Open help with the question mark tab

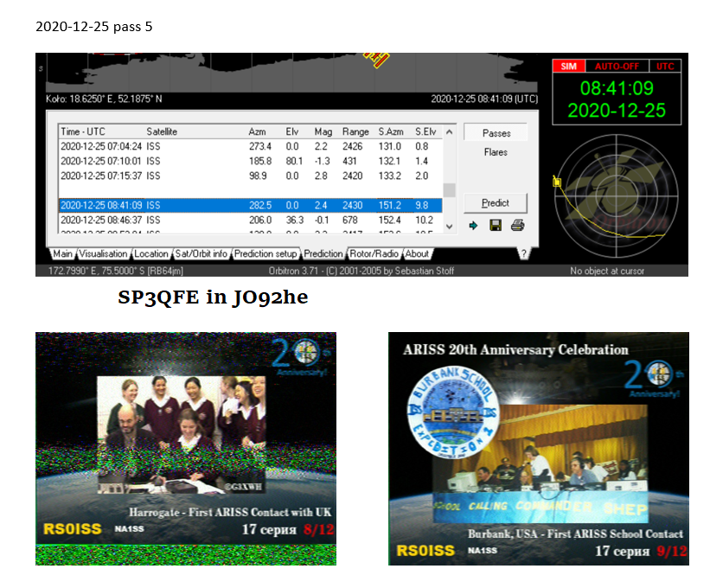[523, 254]
